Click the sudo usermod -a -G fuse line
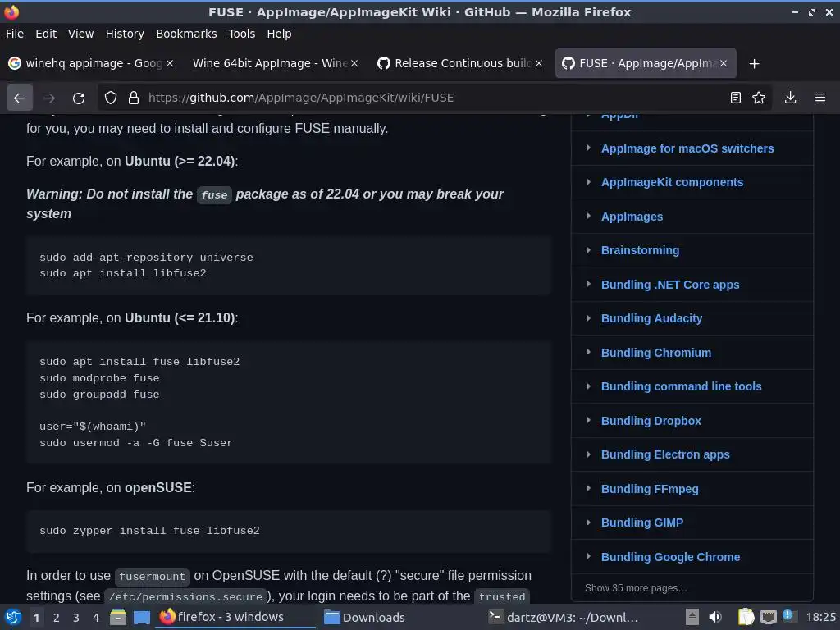The height and width of the screenshot is (630, 840). [136, 442]
